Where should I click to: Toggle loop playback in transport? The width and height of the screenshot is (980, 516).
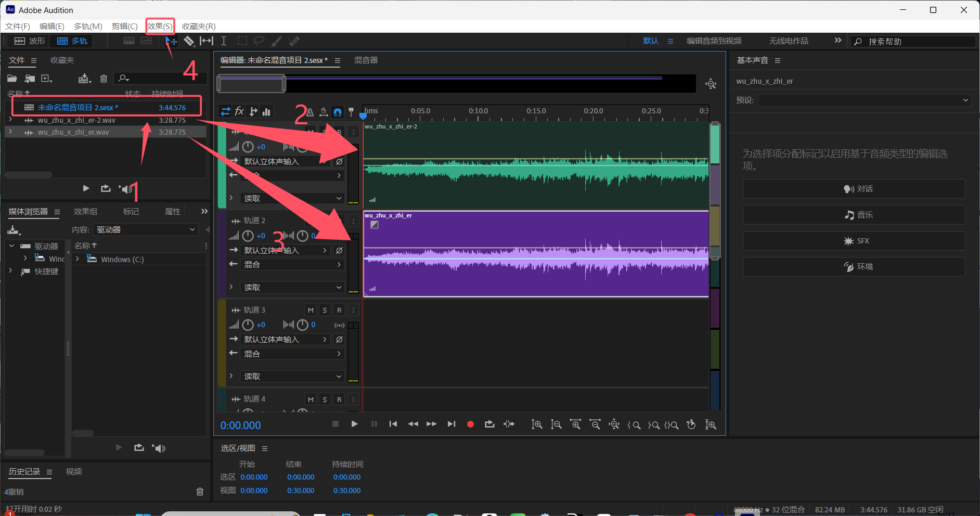(489, 424)
